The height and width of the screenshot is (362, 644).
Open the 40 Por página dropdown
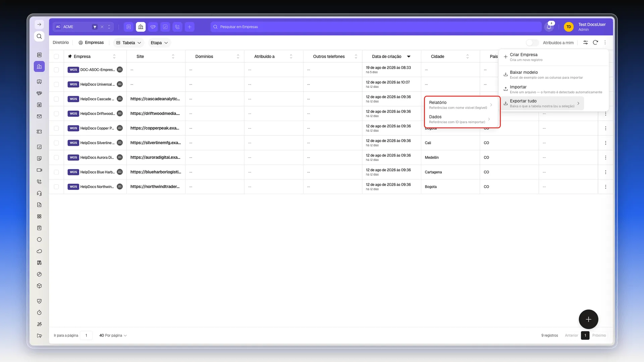113,336
